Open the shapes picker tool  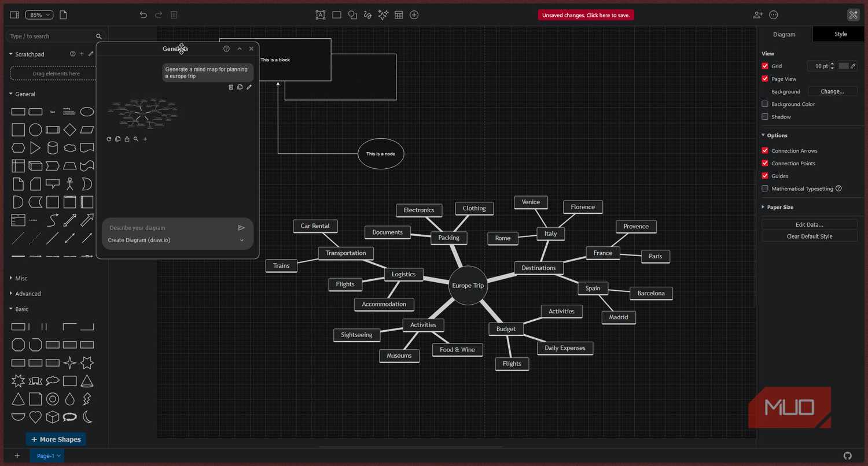tap(352, 15)
